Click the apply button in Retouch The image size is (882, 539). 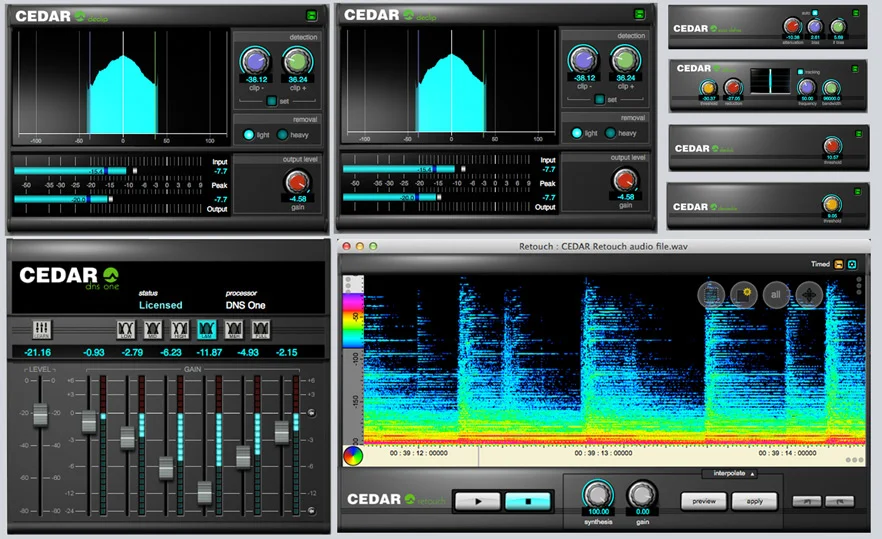tap(754, 501)
